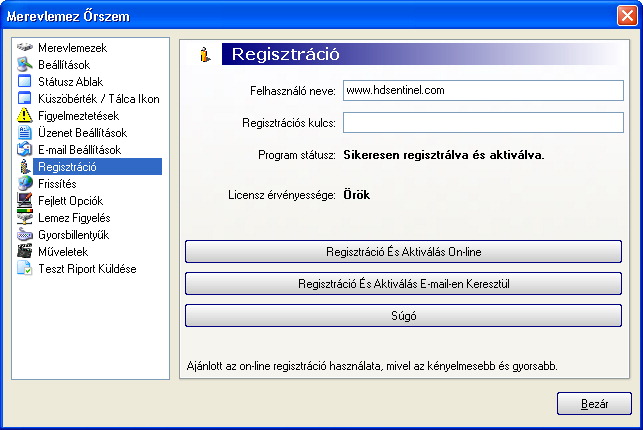Screen dimensions: 643x430
Task: Open the Frissítés update page
Action: [57, 184]
